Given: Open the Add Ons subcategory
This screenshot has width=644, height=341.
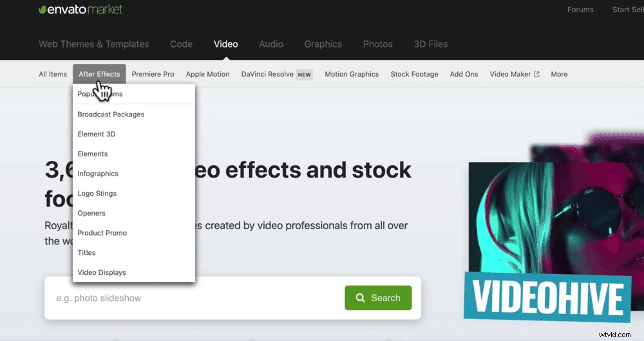Looking at the screenshot, I should pyautogui.click(x=464, y=74).
